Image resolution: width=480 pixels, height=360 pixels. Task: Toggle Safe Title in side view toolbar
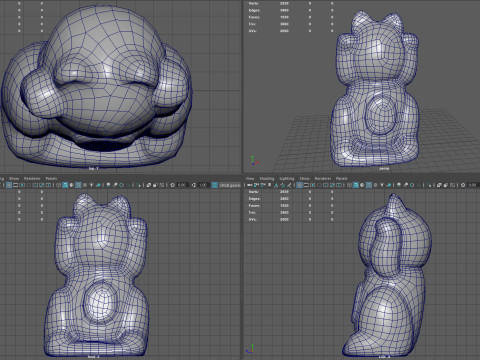(339, 185)
